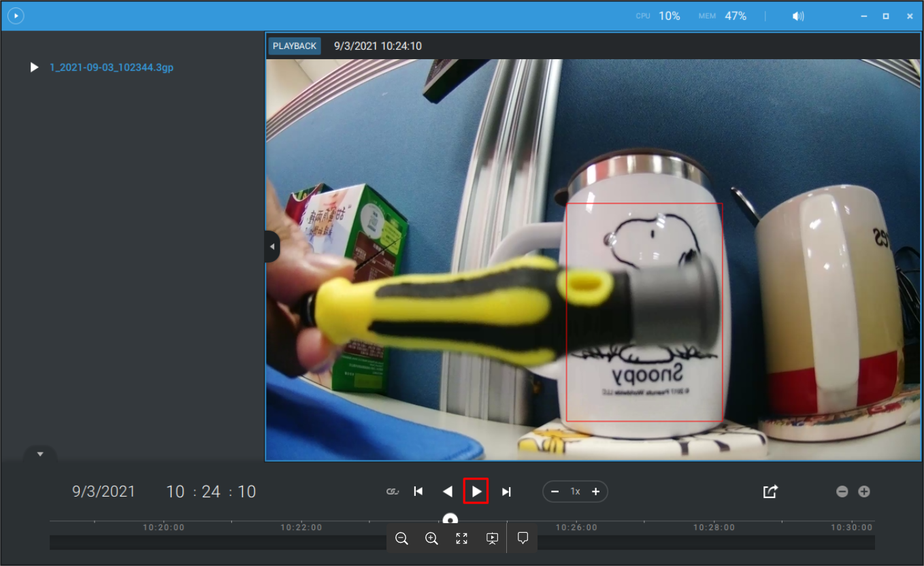Increase the playback speed
Image resolution: width=924 pixels, height=566 pixels.
point(595,491)
